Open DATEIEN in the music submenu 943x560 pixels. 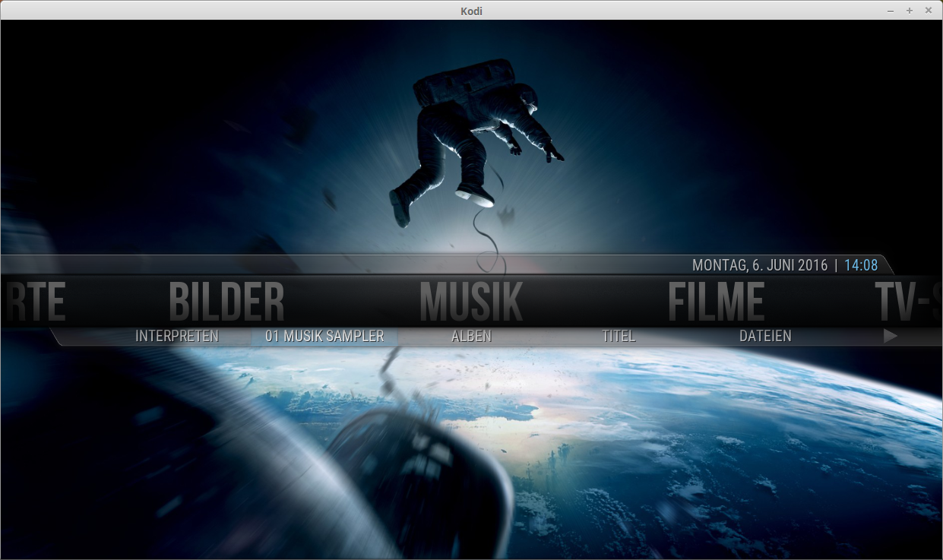(x=765, y=336)
